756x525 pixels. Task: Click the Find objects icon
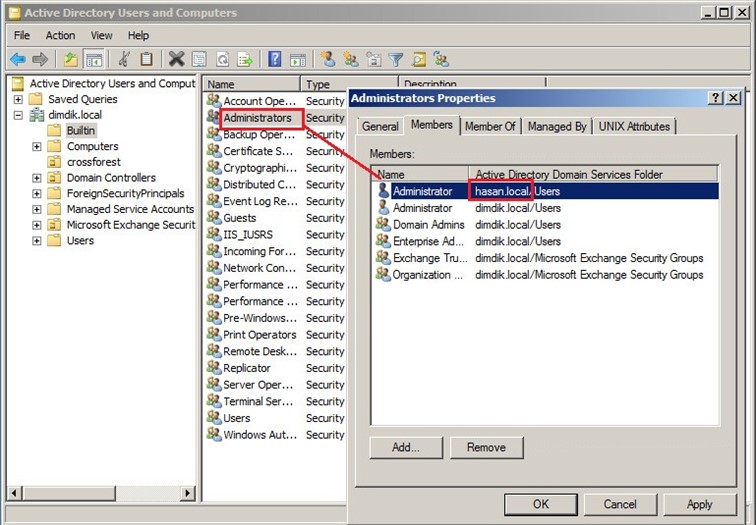[419, 59]
